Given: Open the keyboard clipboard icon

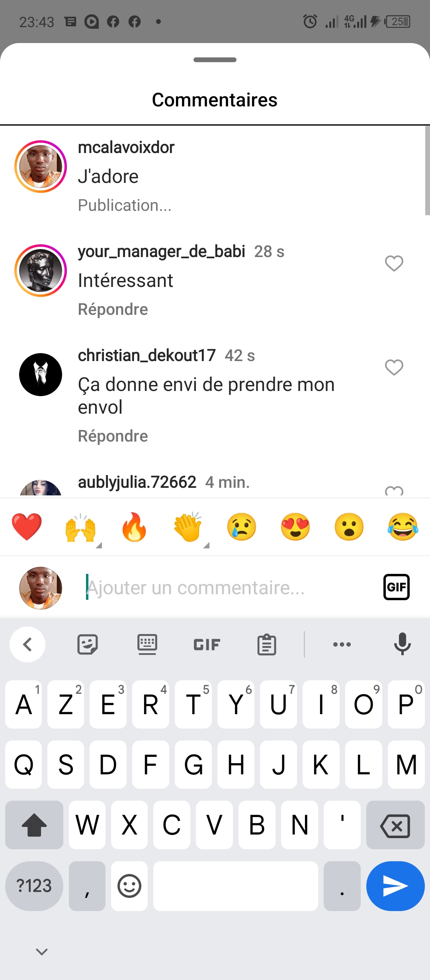Looking at the screenshot, I should 267,644.
